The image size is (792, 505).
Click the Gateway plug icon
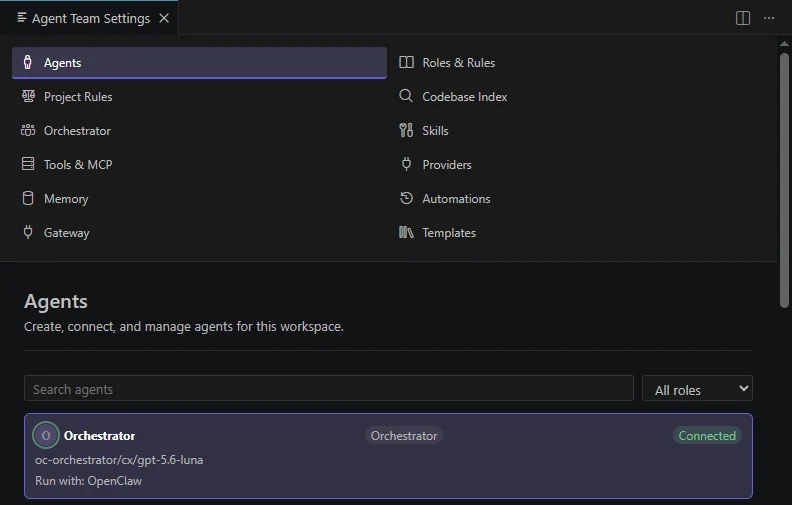click(28, 232)
